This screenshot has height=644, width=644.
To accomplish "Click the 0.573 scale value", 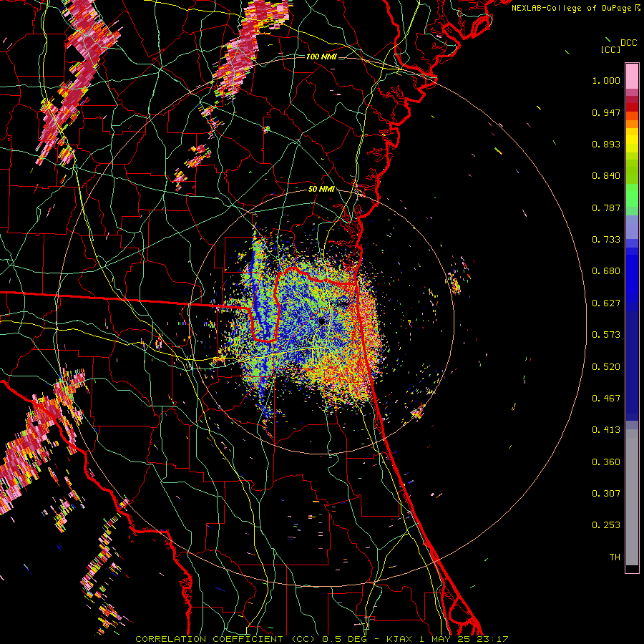I will [606, 335].
